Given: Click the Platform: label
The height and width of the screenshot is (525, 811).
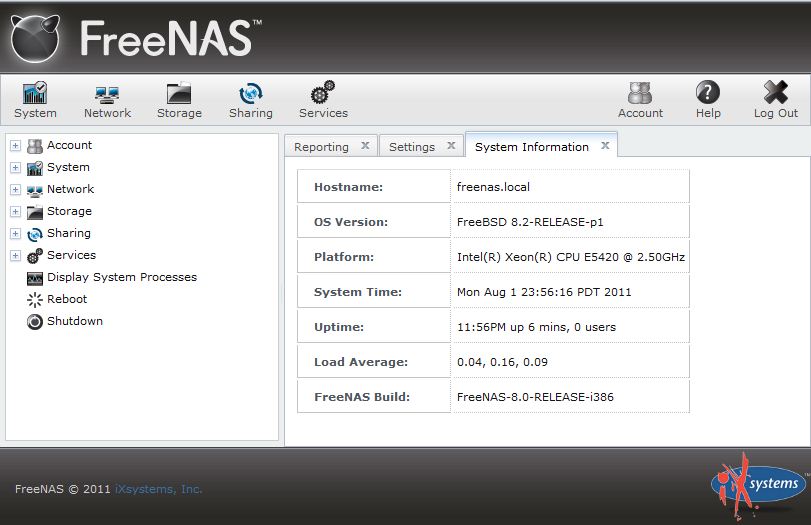Looking at the screenshot, I should tap(344, 257).
